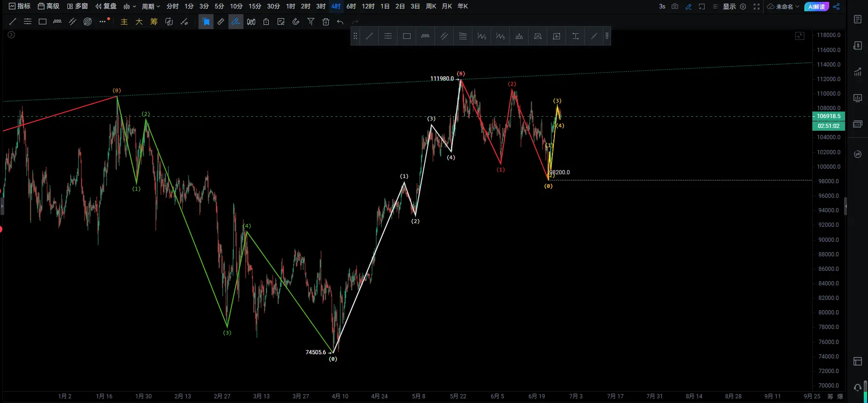Open the 多窗 multi-window layout
Screen dimensions: 868x403
pos(77,7)
